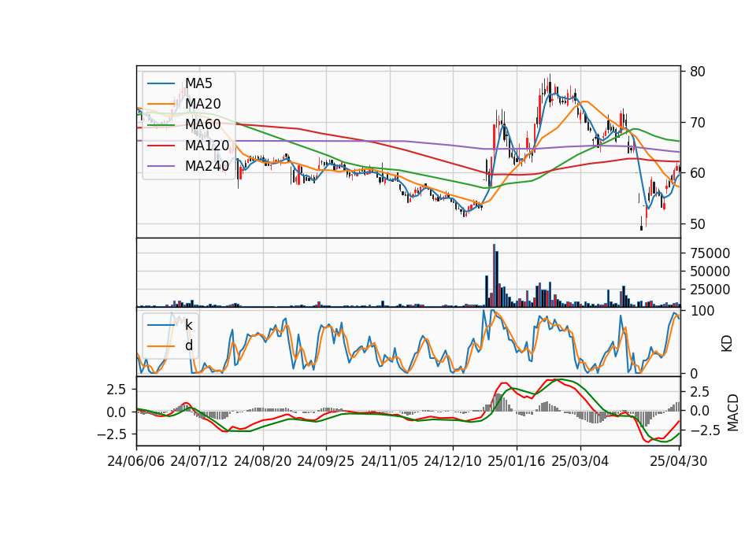Image resolution: width=756 pixels, height=543 pixels.
Task: Click the volume axis value 75000
Action: 710,253
